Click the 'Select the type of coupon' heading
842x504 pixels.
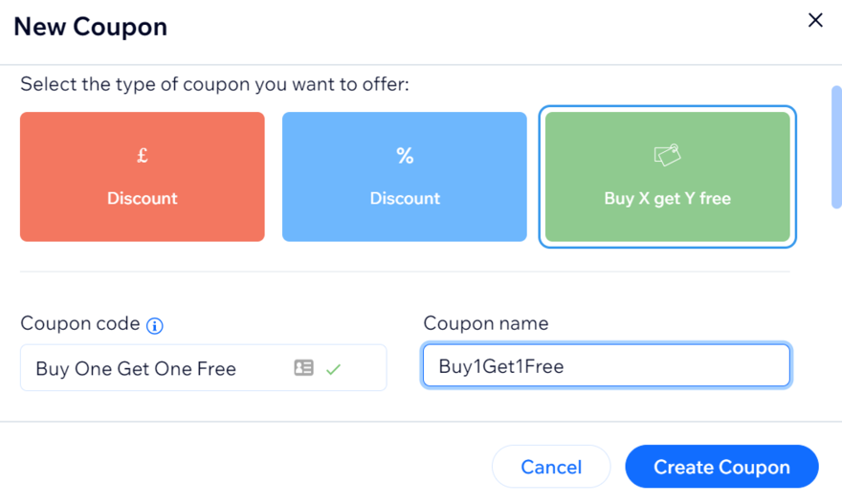[214, 85]
